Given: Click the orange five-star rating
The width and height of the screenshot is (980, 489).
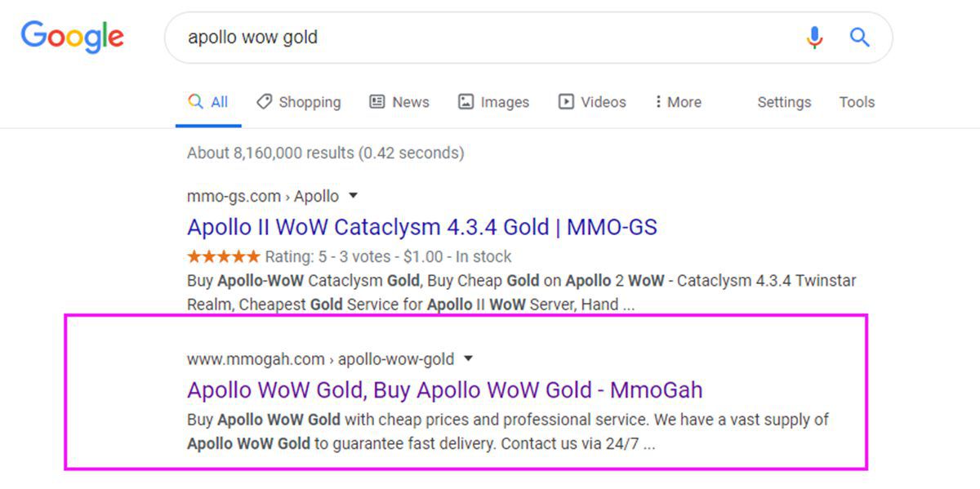Looking at the screenshot, I should pyautogui.click(x=224, y=256).
